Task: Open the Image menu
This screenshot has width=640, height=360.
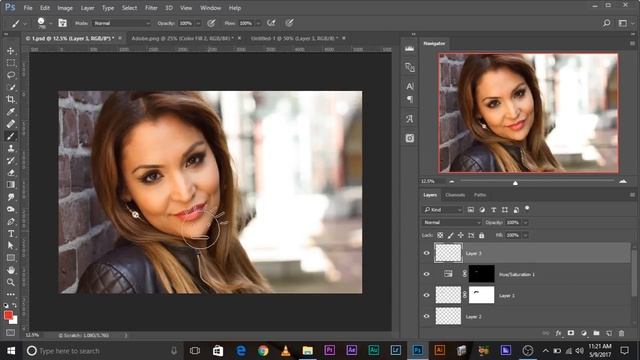Action: pos(65,8)
